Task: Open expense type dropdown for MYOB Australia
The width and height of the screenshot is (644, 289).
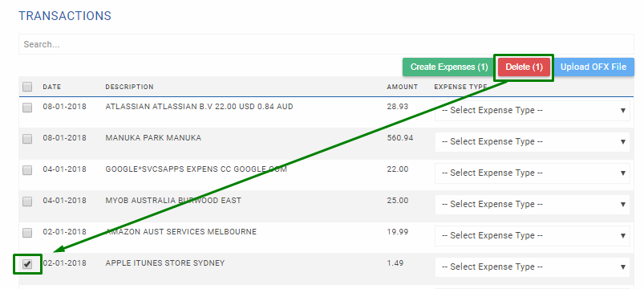Action: click(x=533, y=205)
